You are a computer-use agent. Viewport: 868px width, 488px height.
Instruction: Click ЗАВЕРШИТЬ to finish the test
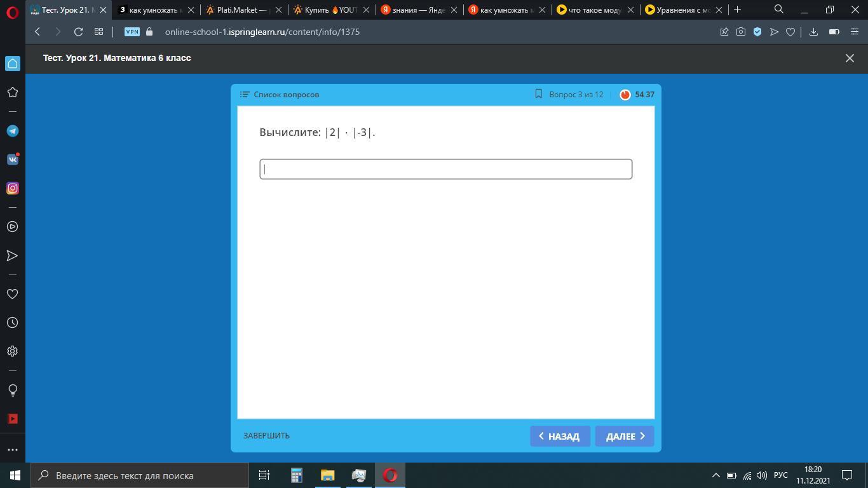(x=266, y=436)
